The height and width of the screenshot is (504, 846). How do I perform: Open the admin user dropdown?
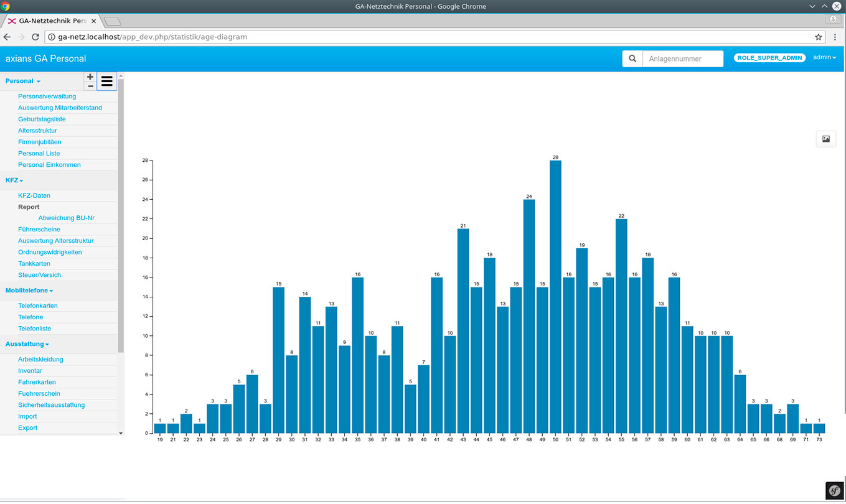(x=824, y=57)
